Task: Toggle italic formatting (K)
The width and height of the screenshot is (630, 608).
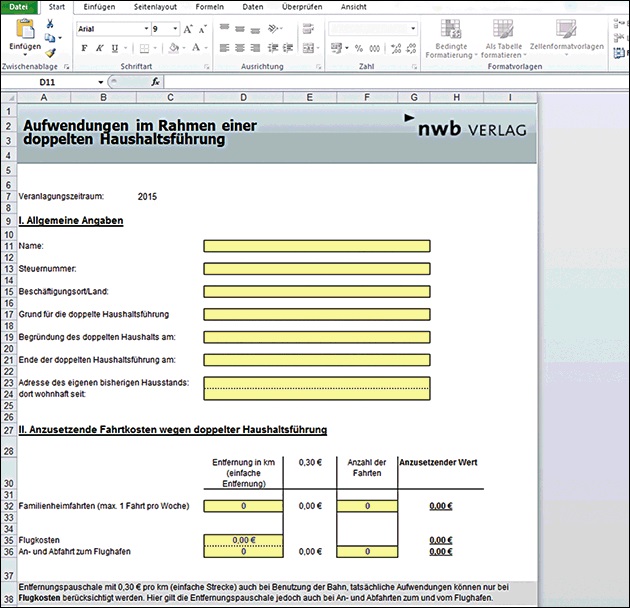Action: [x=100, y=47]
